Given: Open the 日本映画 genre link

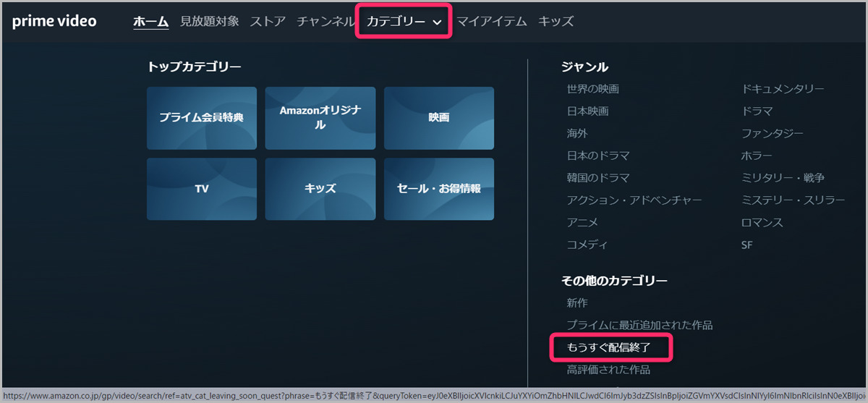Looking at the screenshot, I should 588,111.
